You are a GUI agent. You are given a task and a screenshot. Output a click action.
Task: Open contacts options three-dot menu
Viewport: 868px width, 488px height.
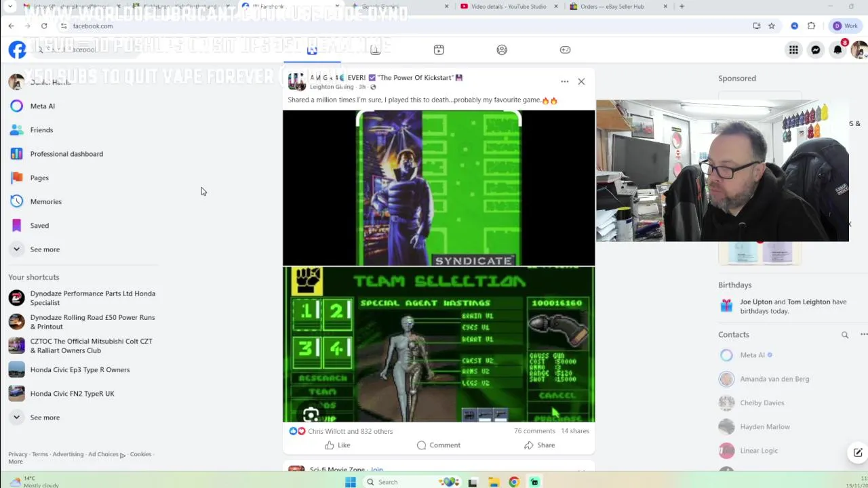pos(864,335)
